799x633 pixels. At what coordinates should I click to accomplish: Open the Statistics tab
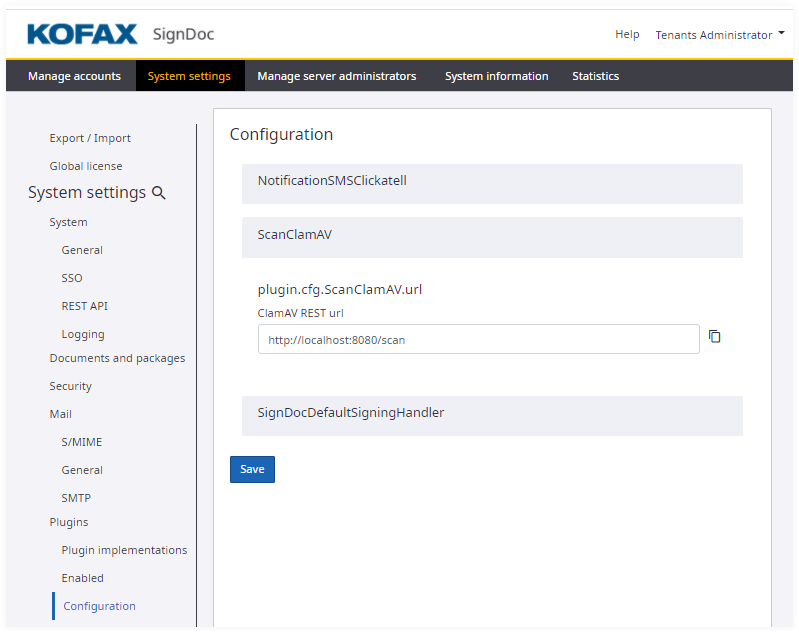pos(595,76)
